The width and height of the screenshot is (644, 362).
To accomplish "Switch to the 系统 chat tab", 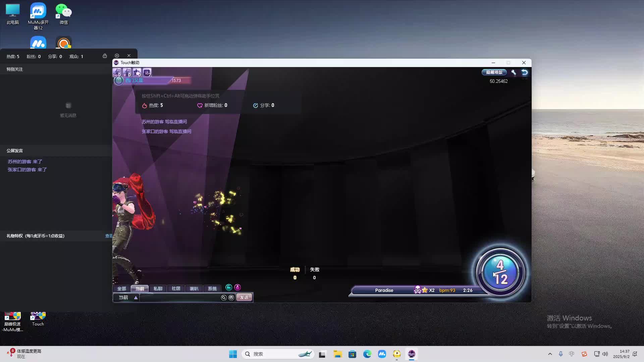I will pyautogui.click(x=212, y=289).
